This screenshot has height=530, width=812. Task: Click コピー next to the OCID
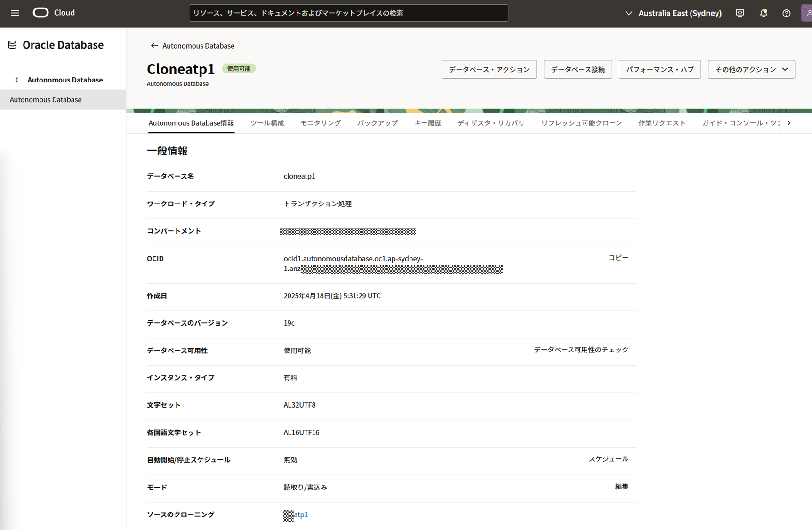click(618, 258)
